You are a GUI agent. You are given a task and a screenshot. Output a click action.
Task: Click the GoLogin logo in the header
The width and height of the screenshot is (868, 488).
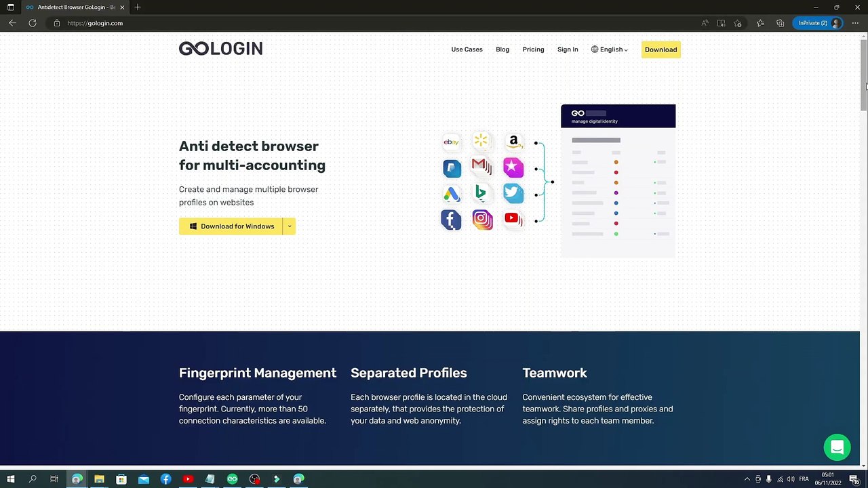[x=220, y=48]
